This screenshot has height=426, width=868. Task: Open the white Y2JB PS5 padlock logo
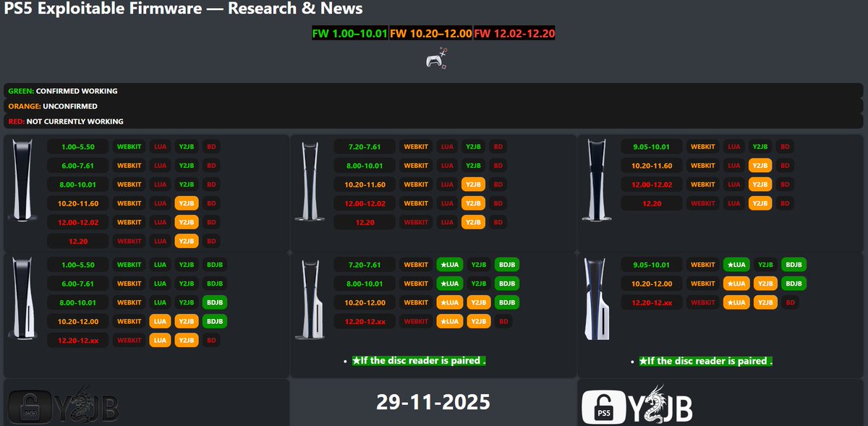tap(637, 405)
